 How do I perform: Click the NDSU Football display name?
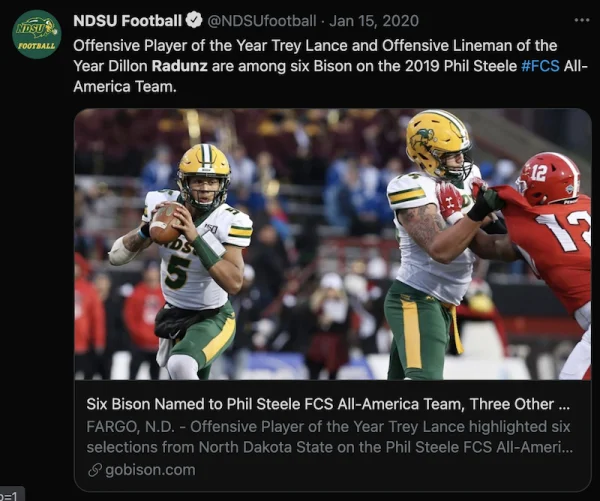pyautogui.click(x=128, y=21)
